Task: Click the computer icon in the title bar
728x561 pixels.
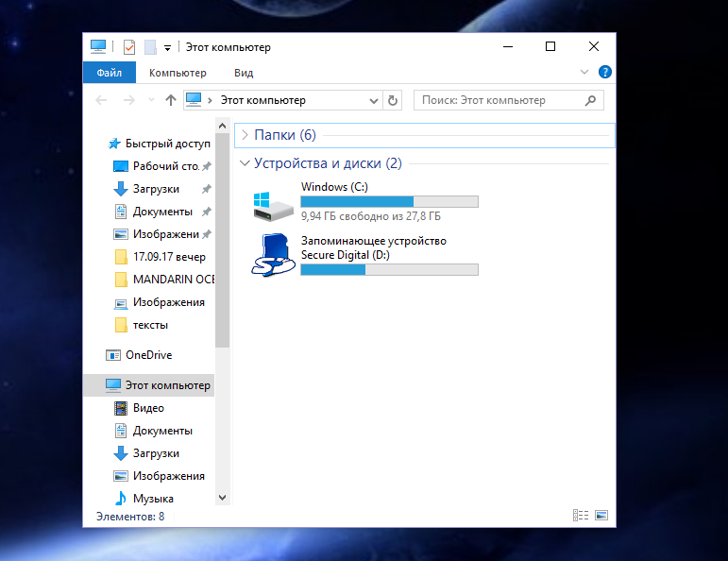Action: (98, 46)
